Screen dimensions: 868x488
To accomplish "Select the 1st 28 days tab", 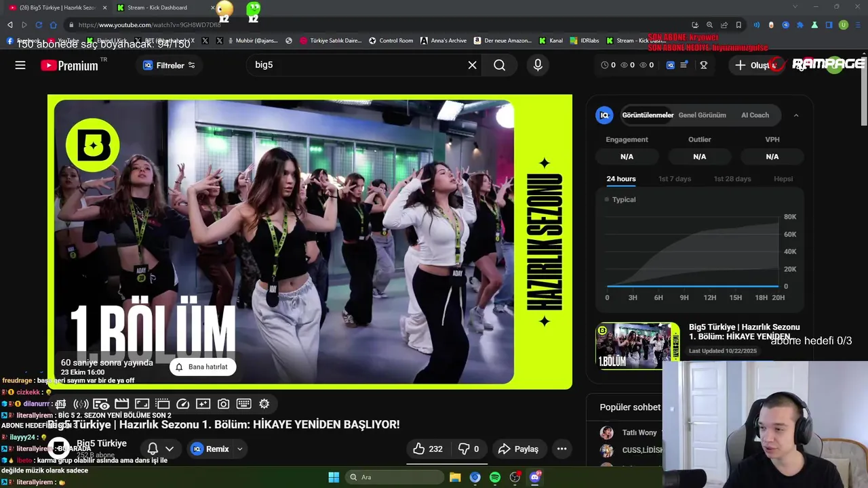I will [x=732, y=179].
